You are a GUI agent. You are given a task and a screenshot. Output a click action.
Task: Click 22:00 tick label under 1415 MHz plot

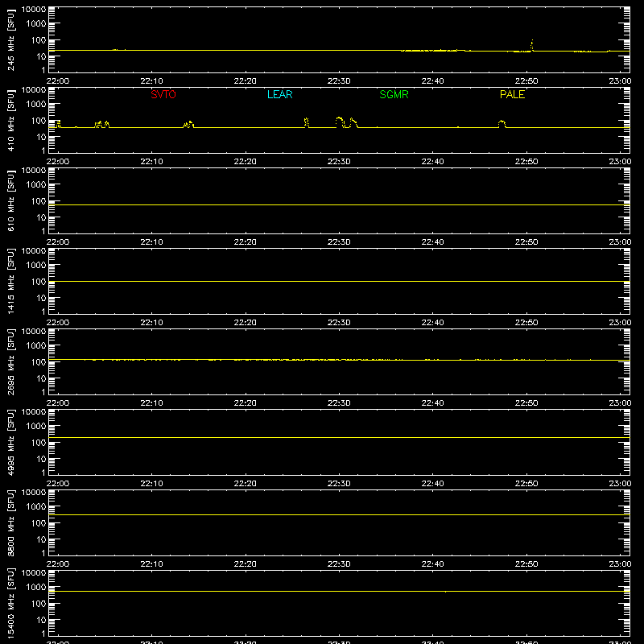click(x=58, y=323)
